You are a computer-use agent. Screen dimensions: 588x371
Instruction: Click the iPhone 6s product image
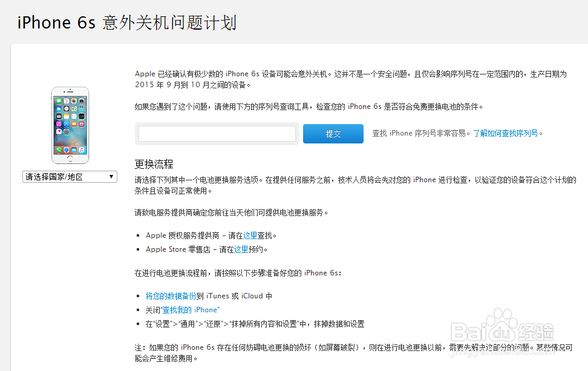coord(70,125)
